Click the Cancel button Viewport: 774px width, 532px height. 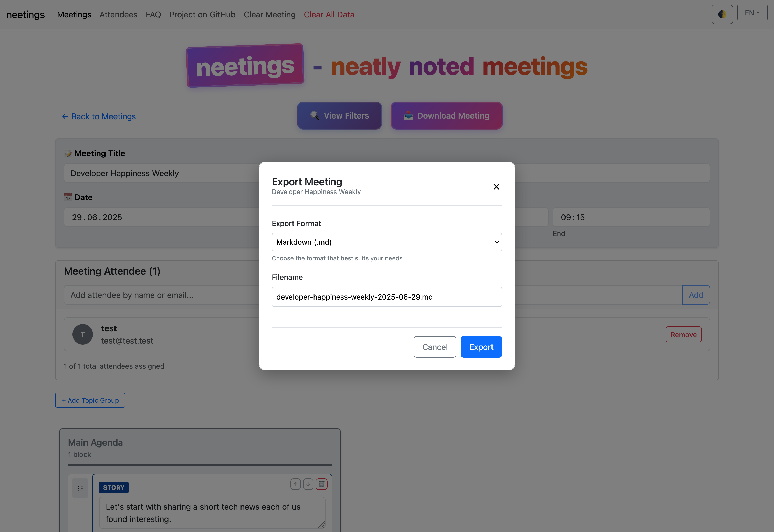tap(435, 347)
